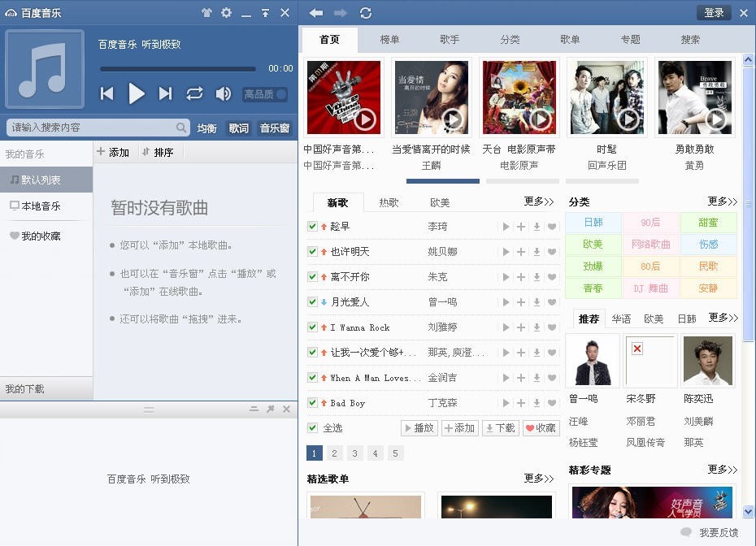Click the playback progress bar
This screenshot has width=756, height=546.
pos(178,69)
